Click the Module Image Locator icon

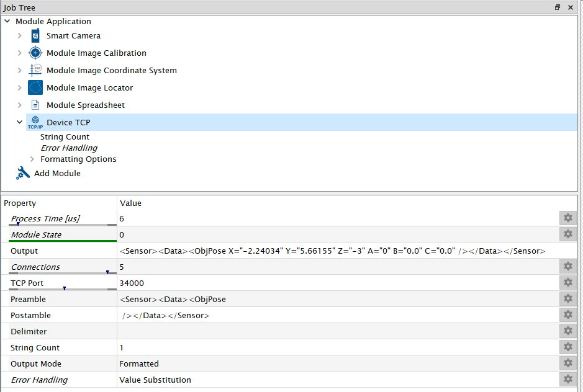pyautogui.click(x=35, y=87)
